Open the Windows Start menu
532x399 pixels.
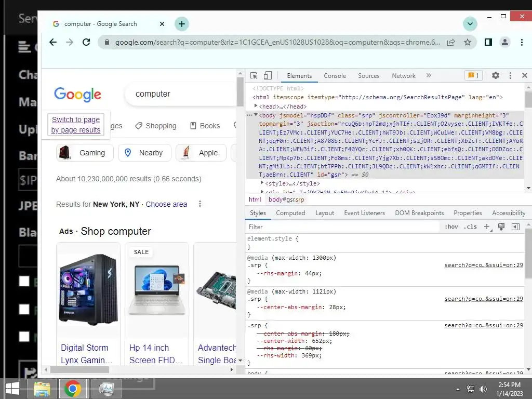[12, 389]
